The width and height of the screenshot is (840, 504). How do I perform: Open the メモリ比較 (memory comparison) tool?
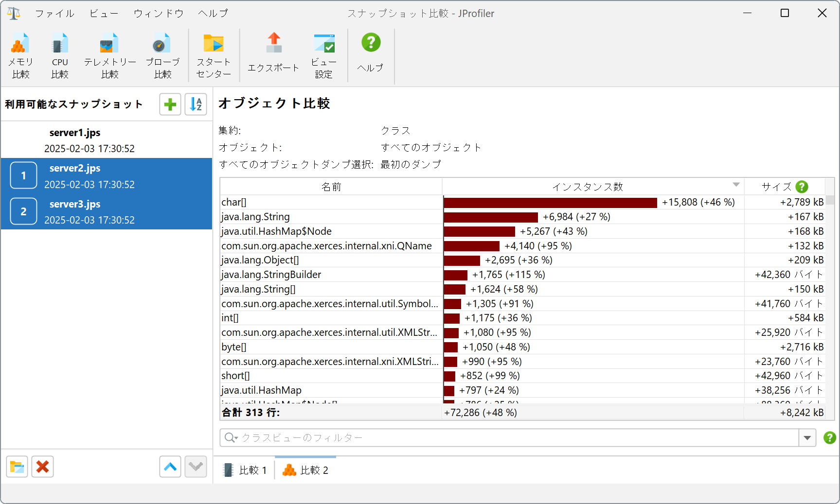20,55
